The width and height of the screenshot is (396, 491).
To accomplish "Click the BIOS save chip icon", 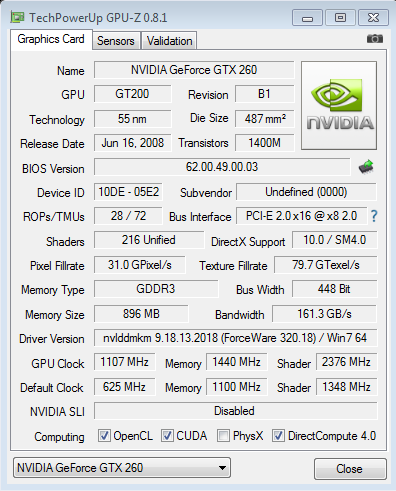I will [x=366, y=167].
